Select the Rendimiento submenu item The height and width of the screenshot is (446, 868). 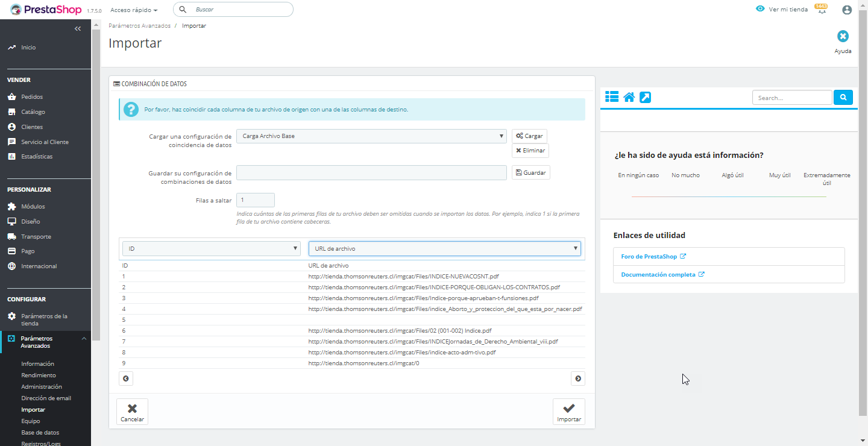(39, 375)
